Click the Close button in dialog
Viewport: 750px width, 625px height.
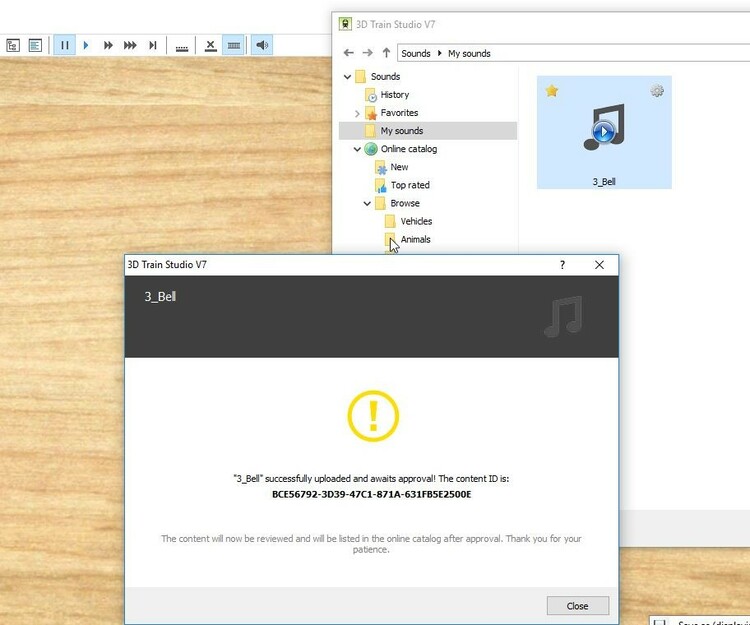coord(578,606)
